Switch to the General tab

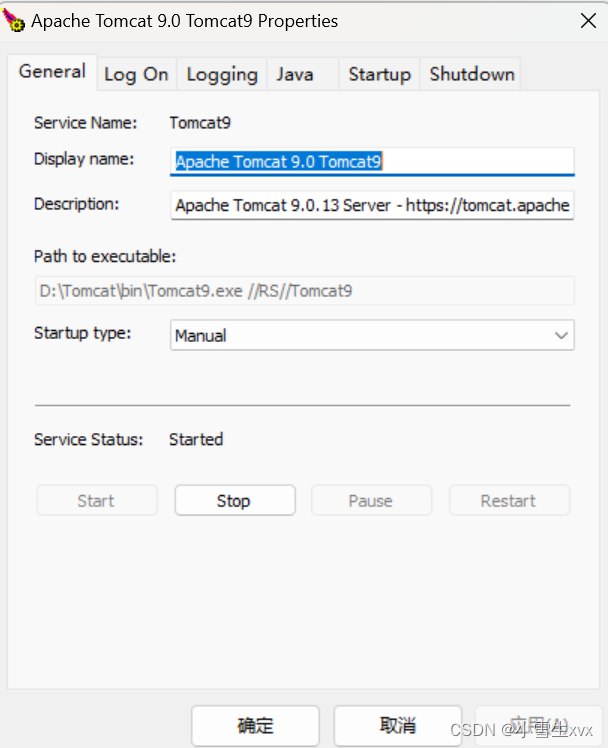point(52,72)
